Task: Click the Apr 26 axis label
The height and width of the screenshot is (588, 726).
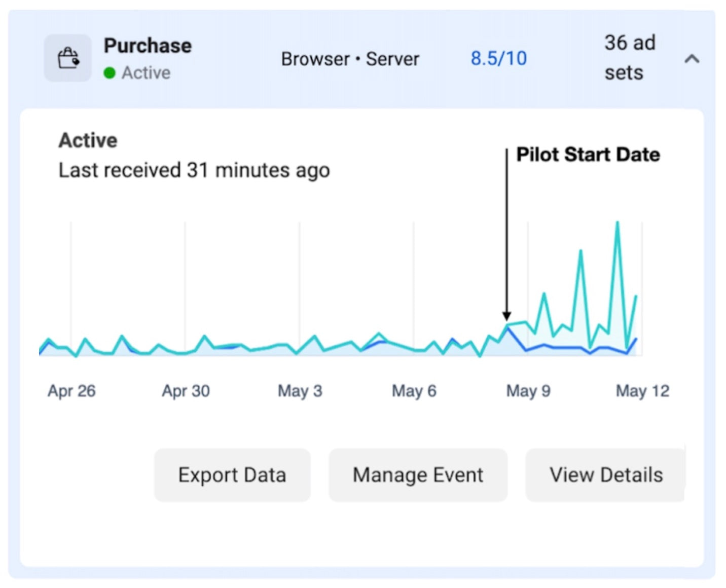Action: (71, 391)
